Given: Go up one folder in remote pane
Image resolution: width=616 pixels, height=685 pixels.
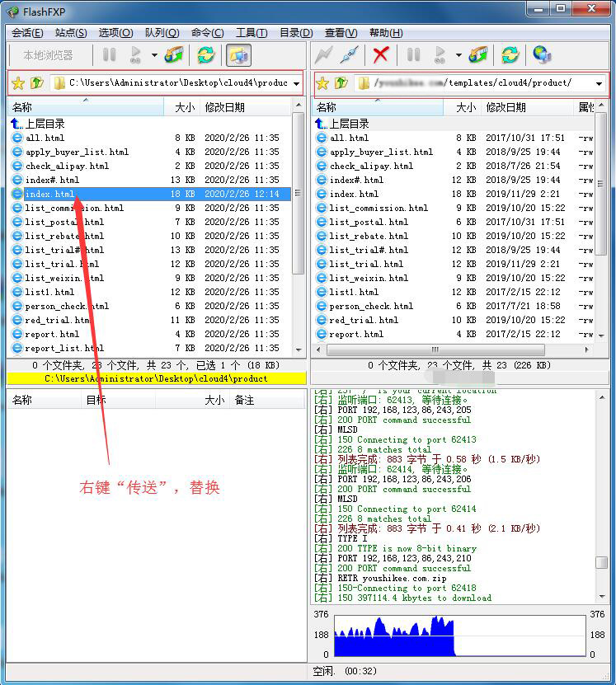Looking at the screenshot, I should click(x=341, y=83).
